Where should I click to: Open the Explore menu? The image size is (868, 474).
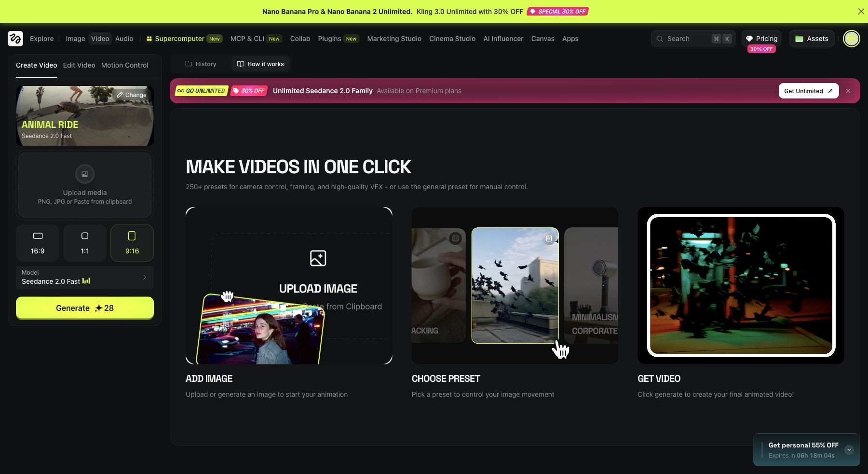(x=41, y=39)
